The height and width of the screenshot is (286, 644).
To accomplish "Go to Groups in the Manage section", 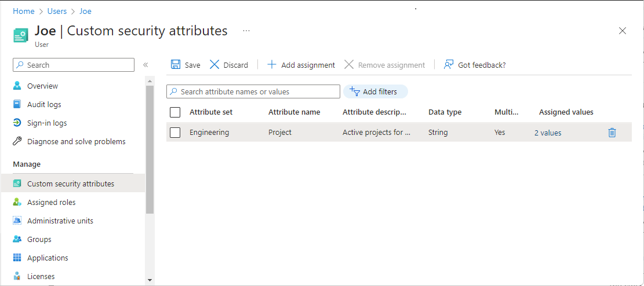I will point(39,240).
